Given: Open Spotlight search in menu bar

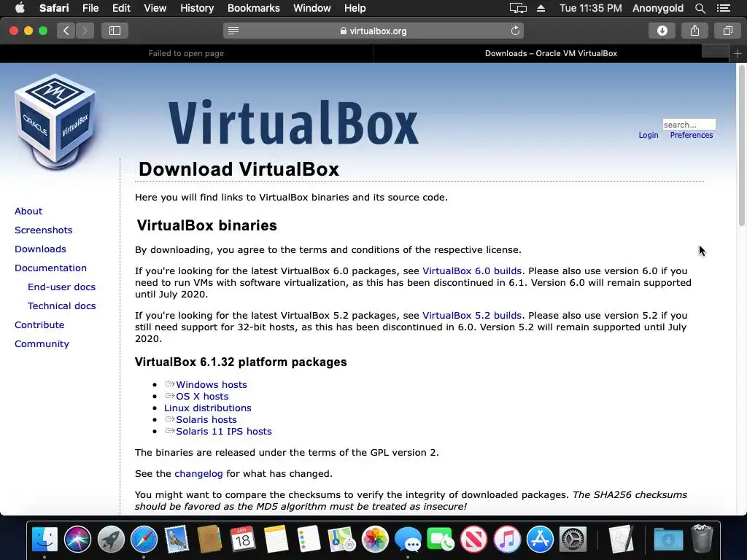Looking at the screenshot, I should click(700, 8).
